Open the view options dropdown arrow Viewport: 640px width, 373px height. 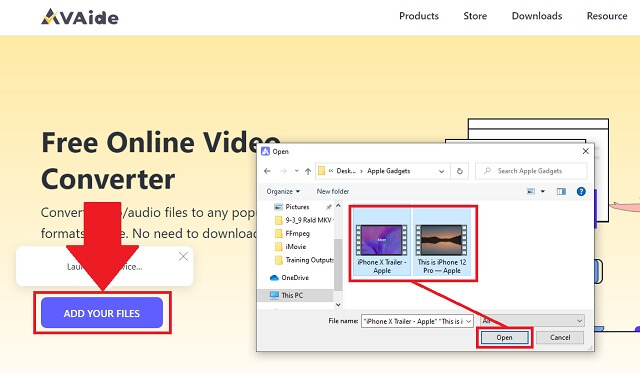pyautogui.click(x=542, y=191)
